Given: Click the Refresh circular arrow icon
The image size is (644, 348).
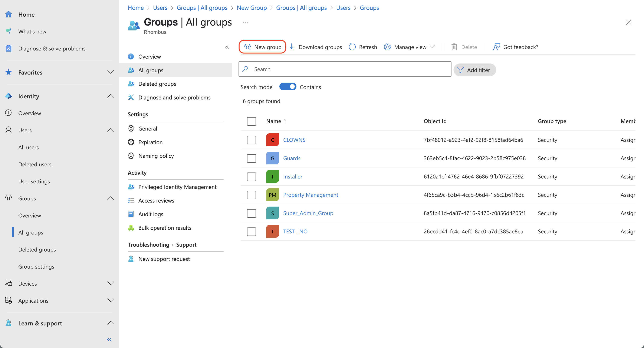Looking at the screenshot, I should coord(352,47).
